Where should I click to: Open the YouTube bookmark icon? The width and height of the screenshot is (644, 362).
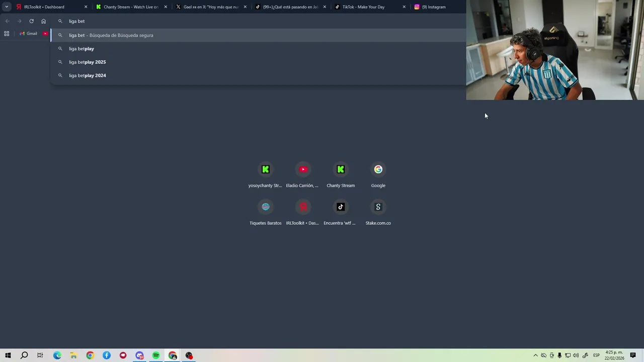point(45,34)
